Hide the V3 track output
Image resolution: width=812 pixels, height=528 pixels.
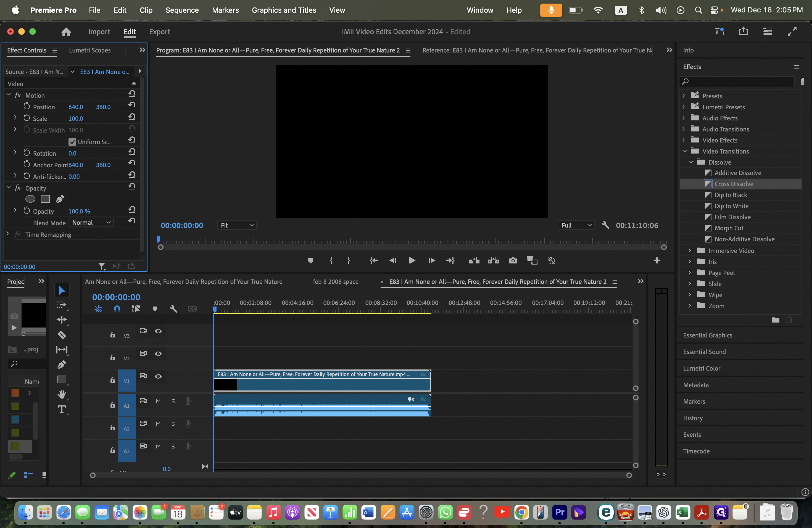point(158,331)
